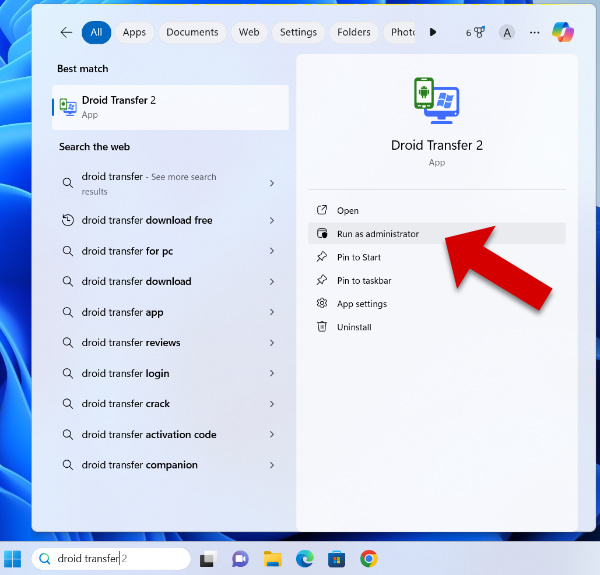Expand chevron for 'droid transfer login'
This screenshot has height=575, width=600.
click(x=272, y=373)
